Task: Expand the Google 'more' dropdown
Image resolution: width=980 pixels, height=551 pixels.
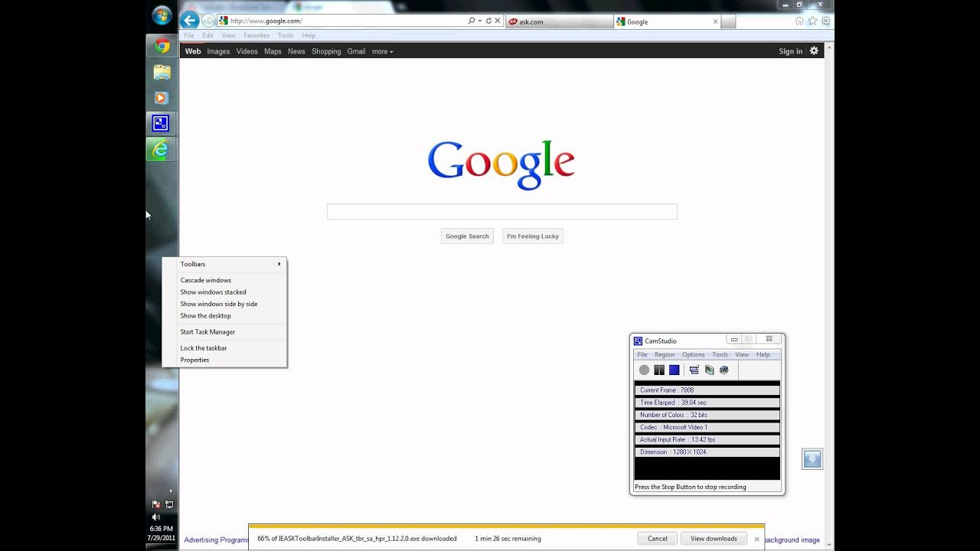Action: click(x=382, y=51)
